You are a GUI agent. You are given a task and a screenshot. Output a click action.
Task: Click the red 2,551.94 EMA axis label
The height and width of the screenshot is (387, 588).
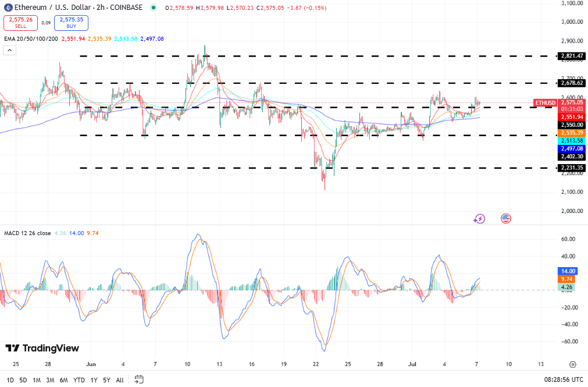pos(572,117)
